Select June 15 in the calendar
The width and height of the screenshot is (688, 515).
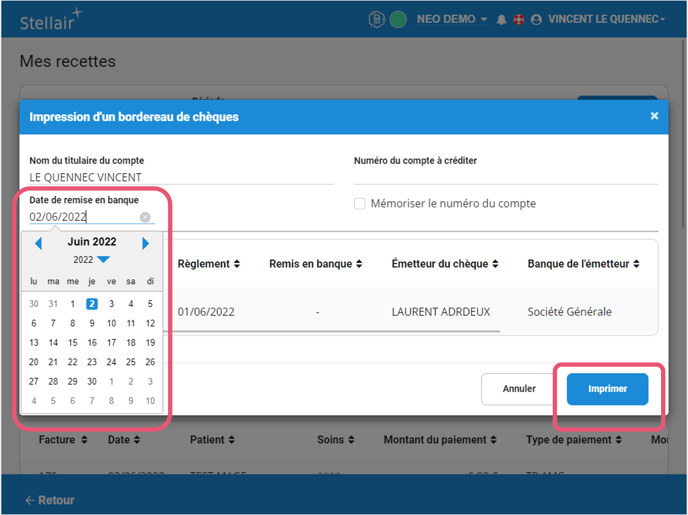click(72, 343)
